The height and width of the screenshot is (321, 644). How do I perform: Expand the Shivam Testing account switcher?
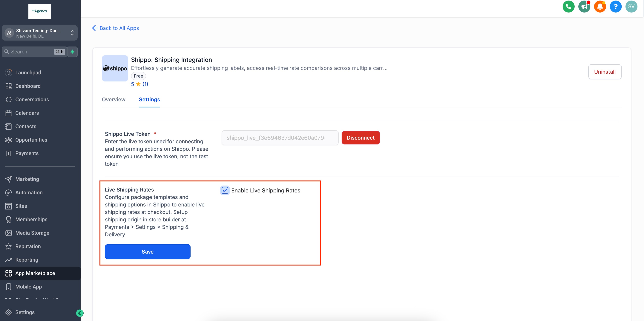point(39,33)
